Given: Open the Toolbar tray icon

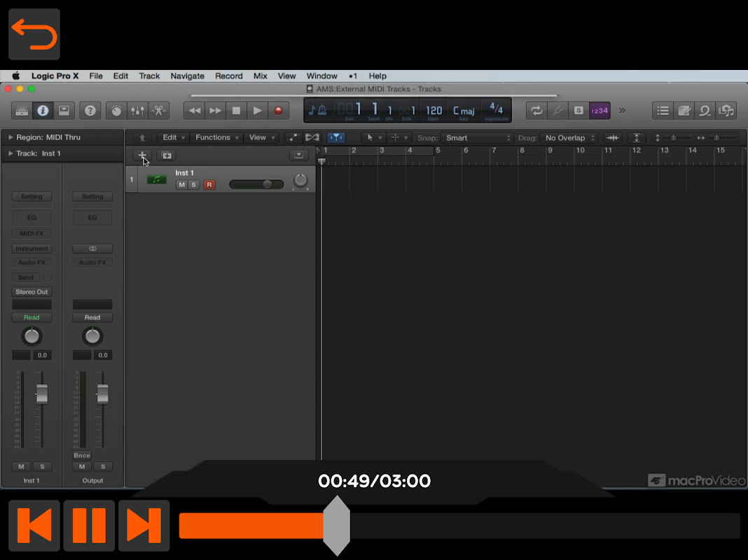Looking at the screenshot, I should (x=64, y=111).
